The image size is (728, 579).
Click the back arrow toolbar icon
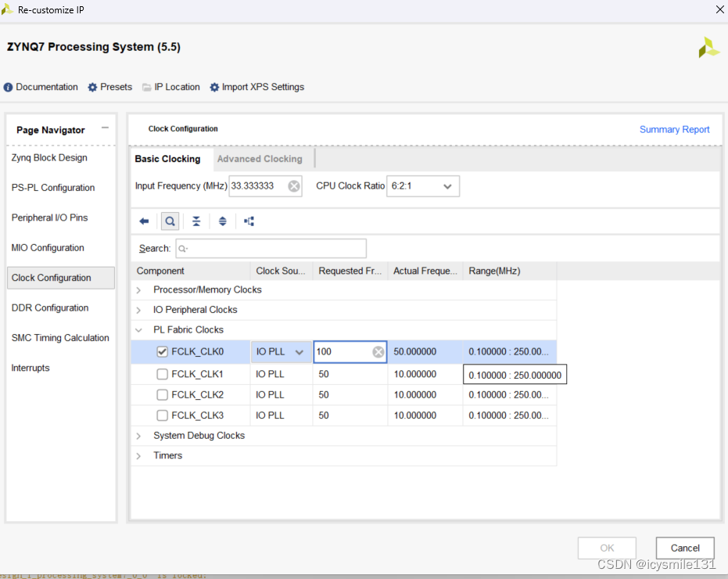click(144, 221)
